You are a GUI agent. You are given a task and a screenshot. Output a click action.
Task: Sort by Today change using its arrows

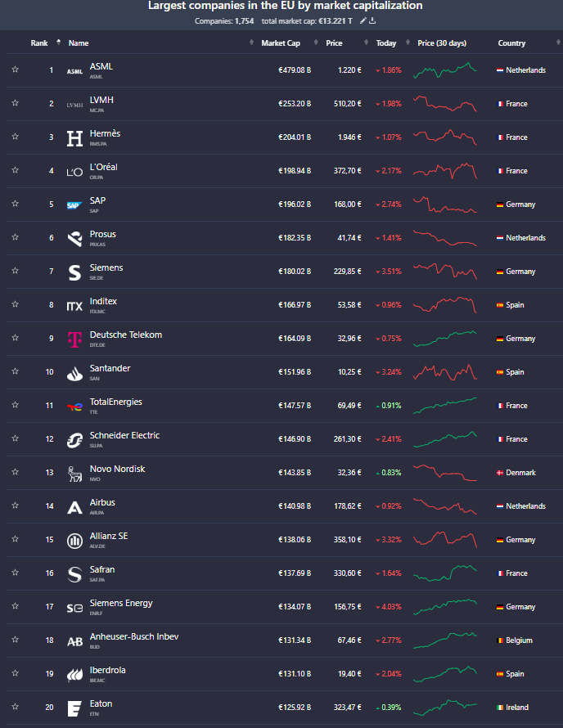408,43
